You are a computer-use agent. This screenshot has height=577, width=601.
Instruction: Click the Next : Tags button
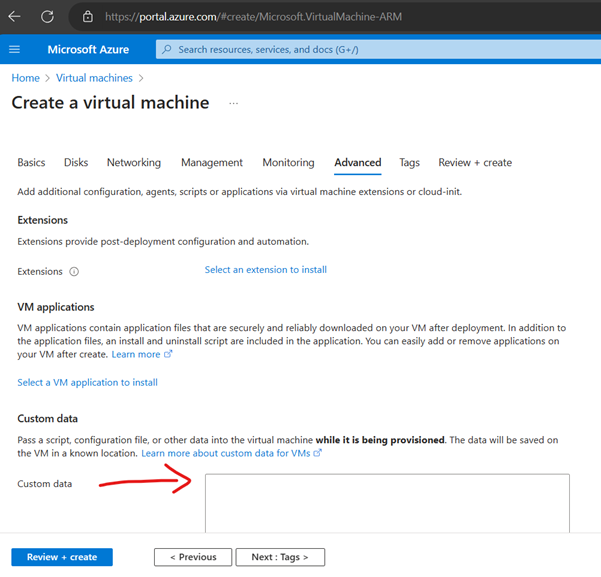[280, 557]
